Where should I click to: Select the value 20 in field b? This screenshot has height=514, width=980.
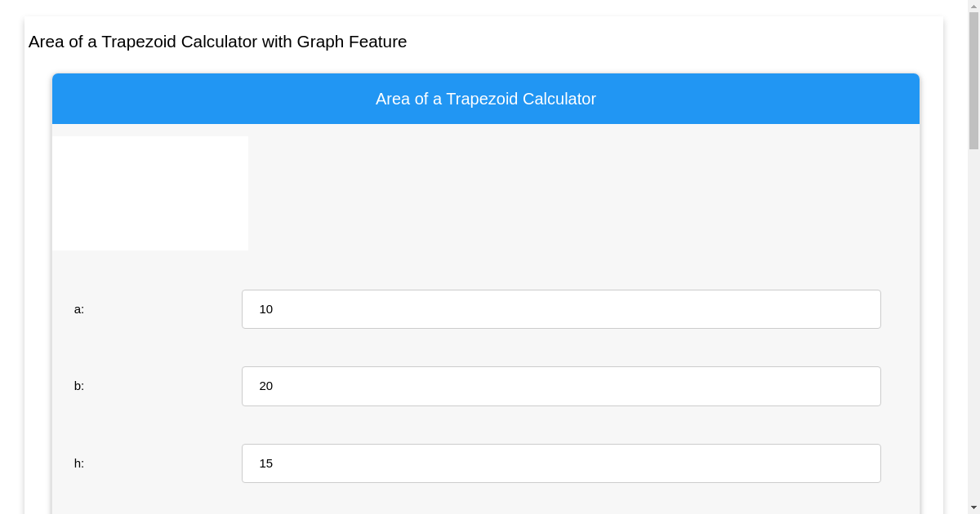point(266,386)
